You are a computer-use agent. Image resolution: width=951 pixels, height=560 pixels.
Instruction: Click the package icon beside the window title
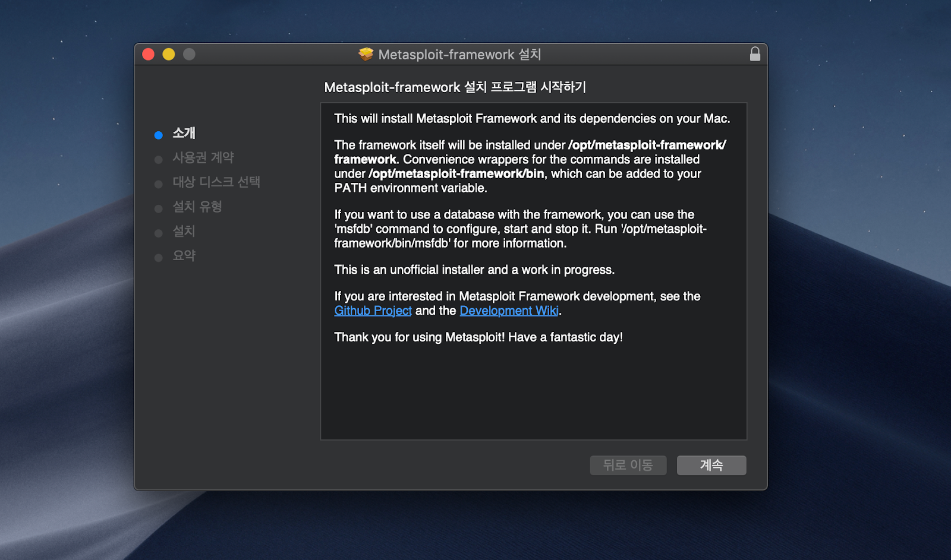pos(366,54)
